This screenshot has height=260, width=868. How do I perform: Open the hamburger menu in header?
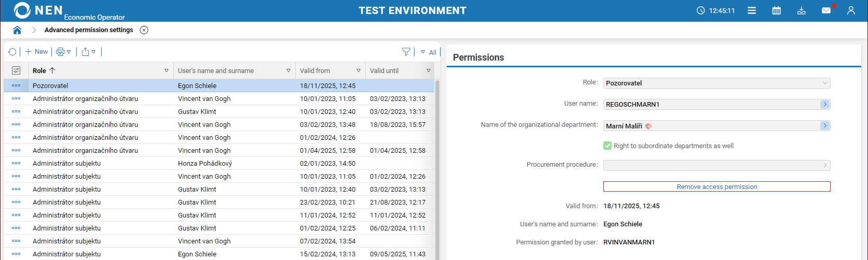[x=751, y=10]
